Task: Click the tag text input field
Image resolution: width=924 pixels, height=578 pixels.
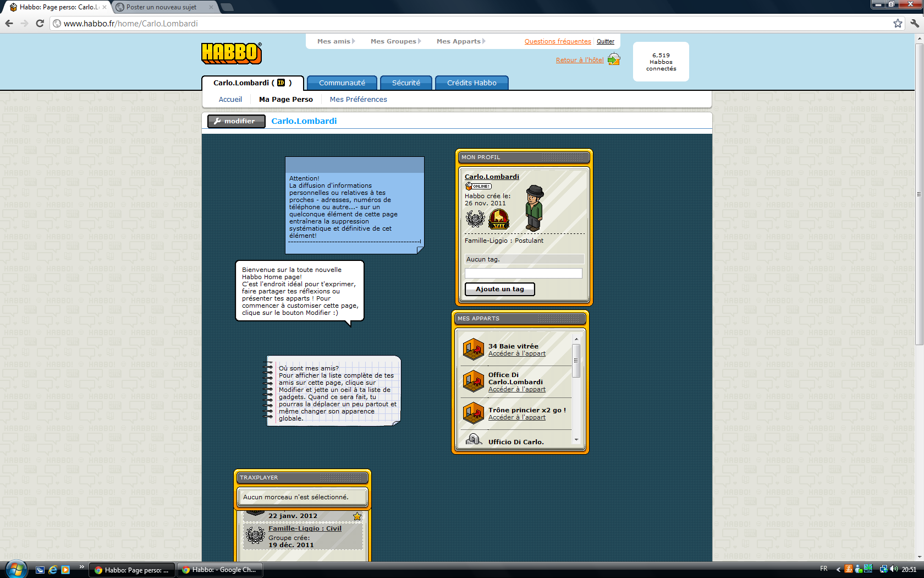Action: tap(524, 273)
